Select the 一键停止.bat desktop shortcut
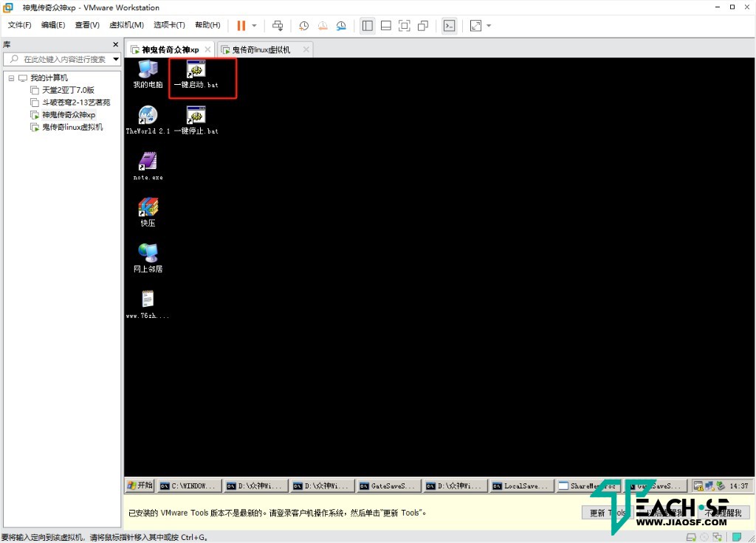This screenshot has width=756, height=543. [196, 120]
